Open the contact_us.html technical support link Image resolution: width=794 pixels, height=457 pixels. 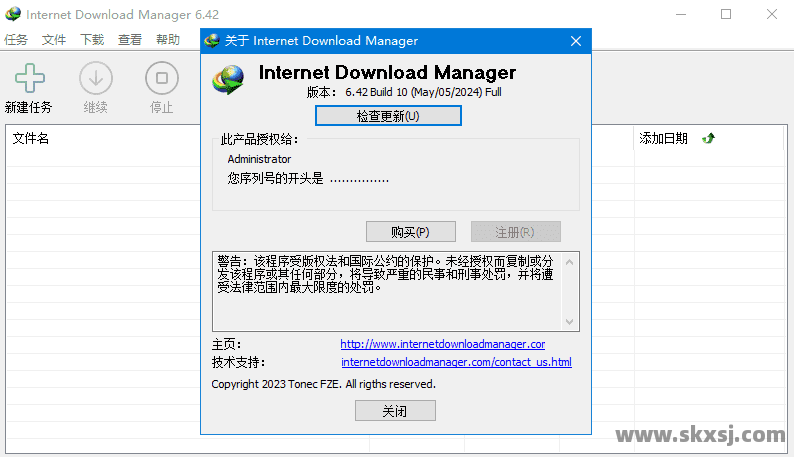[x=456, y=362]
